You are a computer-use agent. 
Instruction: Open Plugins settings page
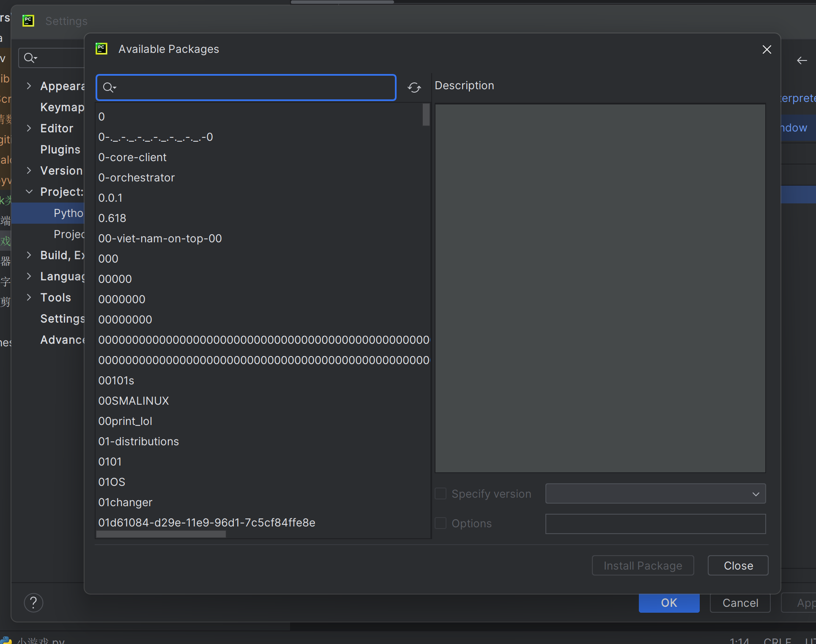coord(60,149)
